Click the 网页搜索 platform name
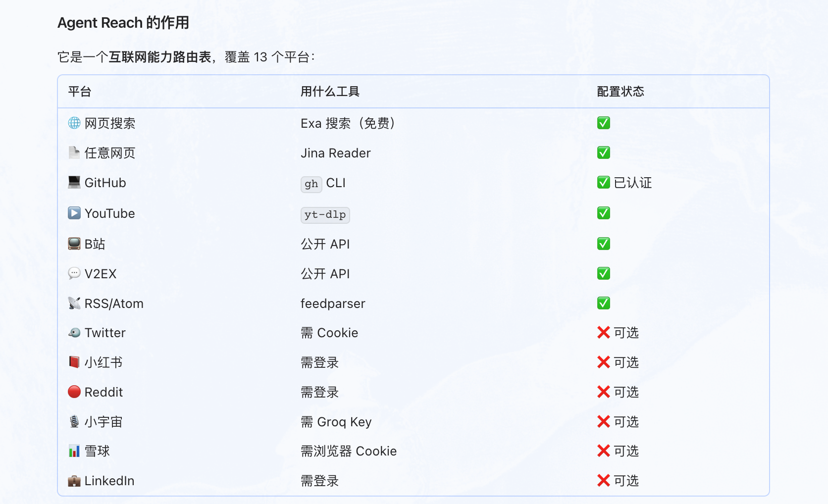Viewport: 828px width, 504px height. click(110, 123)
